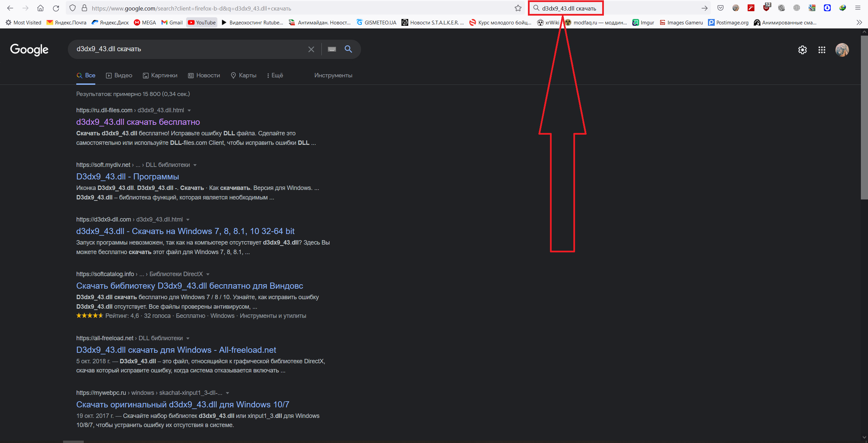This screenshot has width=868, height=443.
Task: Open the xrWiki bookmark
Action: [x=548, y=22]
